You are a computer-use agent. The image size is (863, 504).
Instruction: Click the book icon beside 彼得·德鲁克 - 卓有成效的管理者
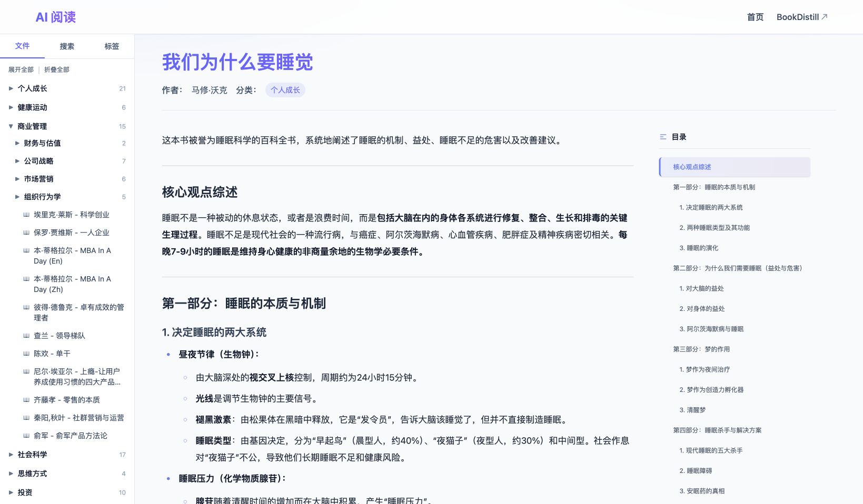tap(26, 307)
